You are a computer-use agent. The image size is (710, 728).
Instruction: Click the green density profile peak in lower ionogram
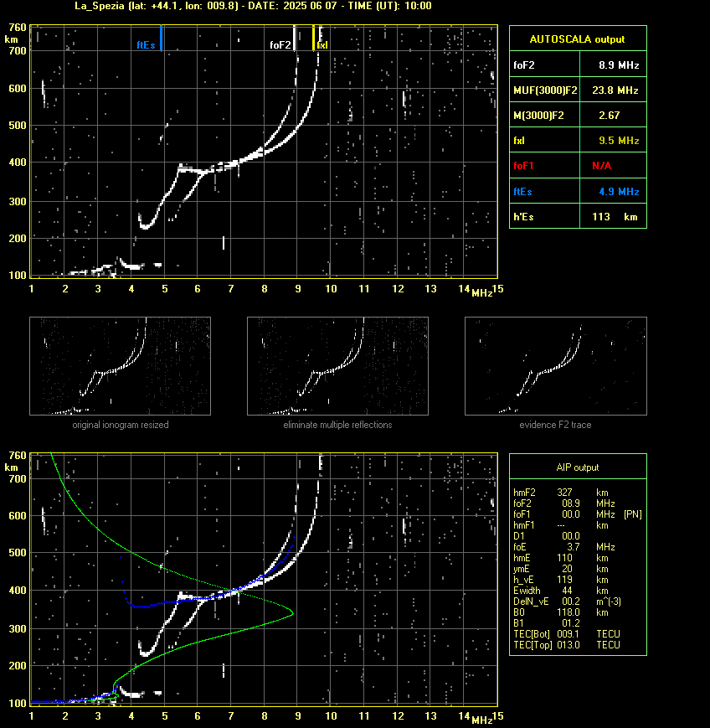pos(292,613)
